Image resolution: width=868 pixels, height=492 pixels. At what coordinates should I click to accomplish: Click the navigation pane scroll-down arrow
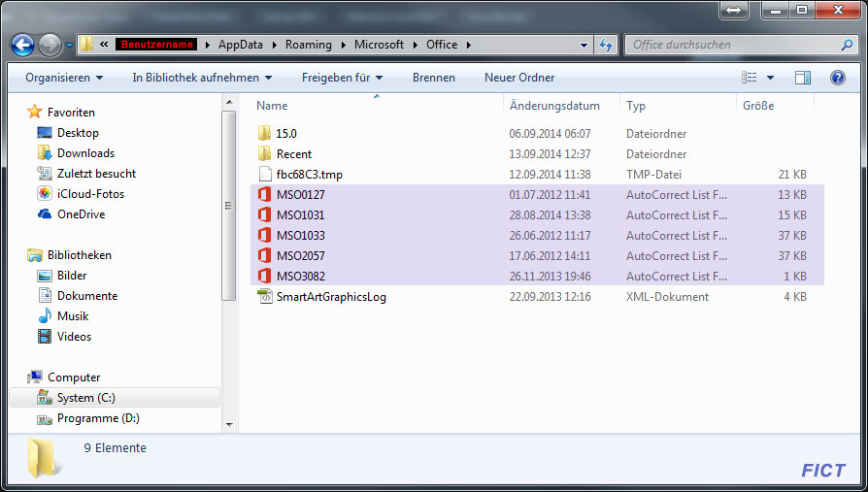[x=229, y=425]
